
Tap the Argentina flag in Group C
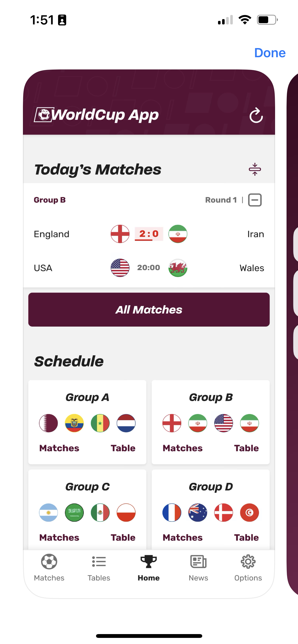tap(48, 513)
